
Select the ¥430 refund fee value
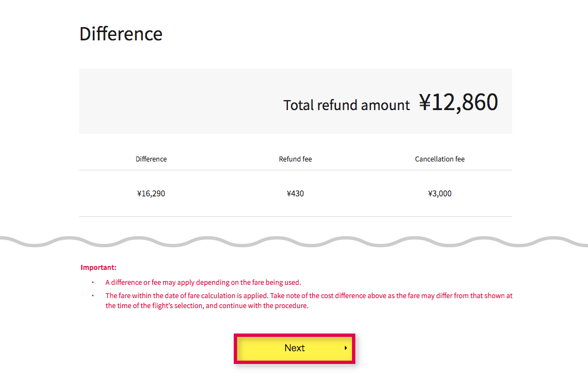[x=296, y=194]
